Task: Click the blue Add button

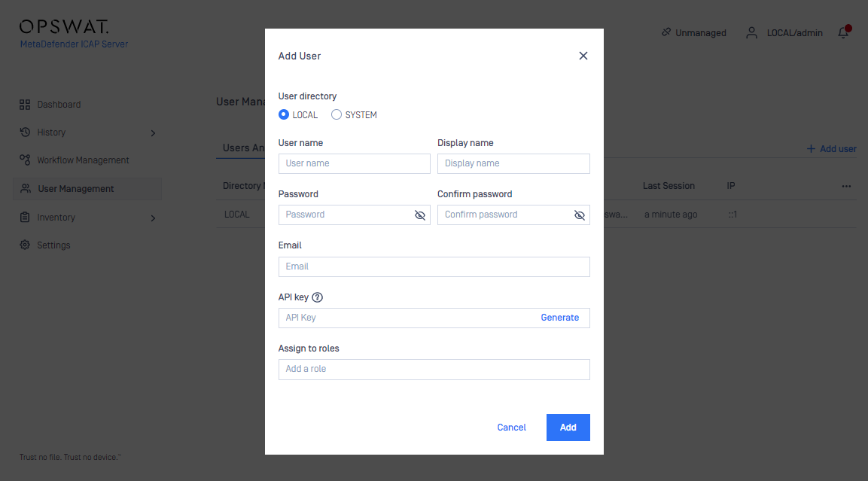Action: (x=568, y=428)
